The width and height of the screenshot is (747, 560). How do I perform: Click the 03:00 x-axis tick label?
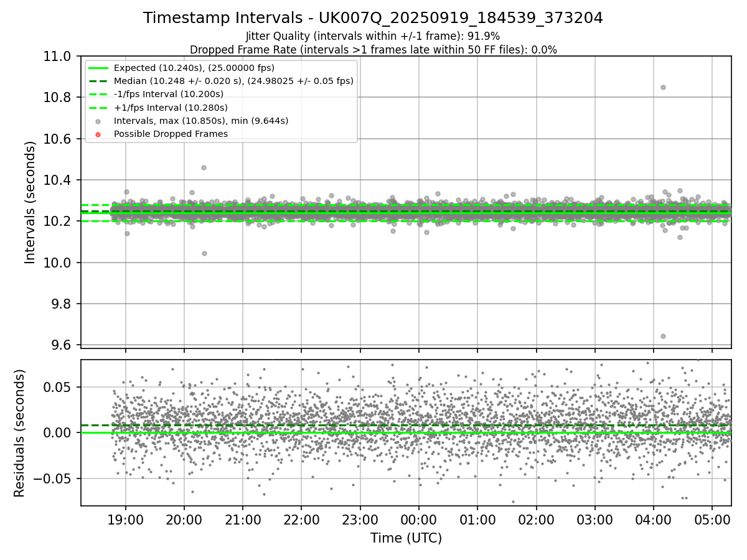click(x=594, y=520)
